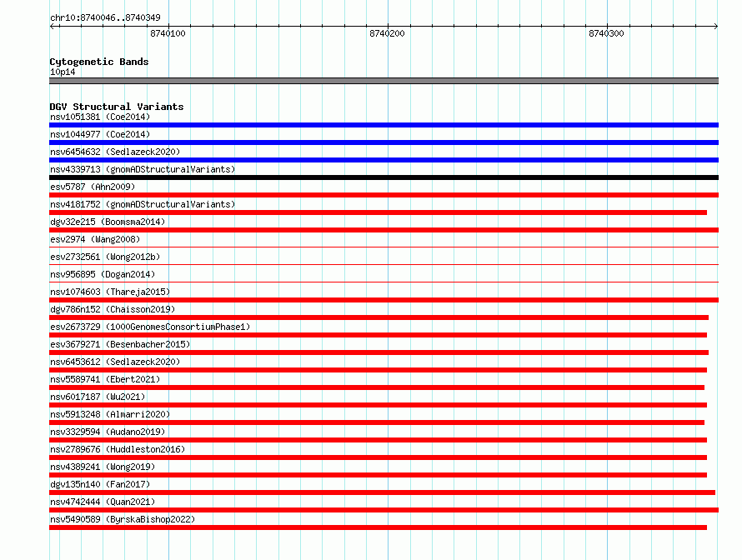Select the blue bar under nsv1044977

(x=384, y=142)
